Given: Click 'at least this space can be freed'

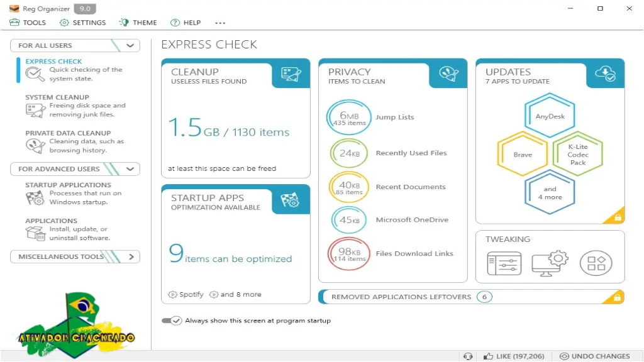Looking at the screenshot, I should point(222,168).
